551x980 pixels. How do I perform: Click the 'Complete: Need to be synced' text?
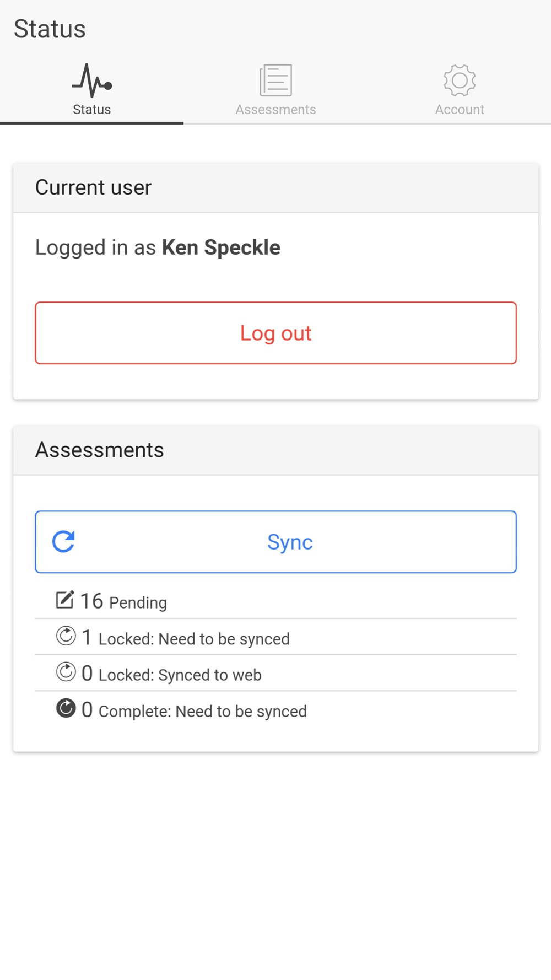click(x=202, y=711)
